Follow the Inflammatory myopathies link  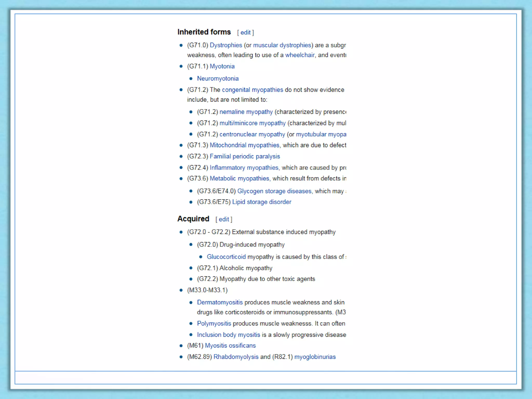[x=244, y=168]
